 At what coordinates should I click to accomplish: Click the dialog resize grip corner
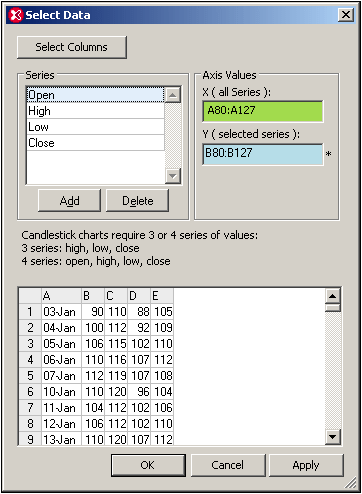[x=350, y=482]
